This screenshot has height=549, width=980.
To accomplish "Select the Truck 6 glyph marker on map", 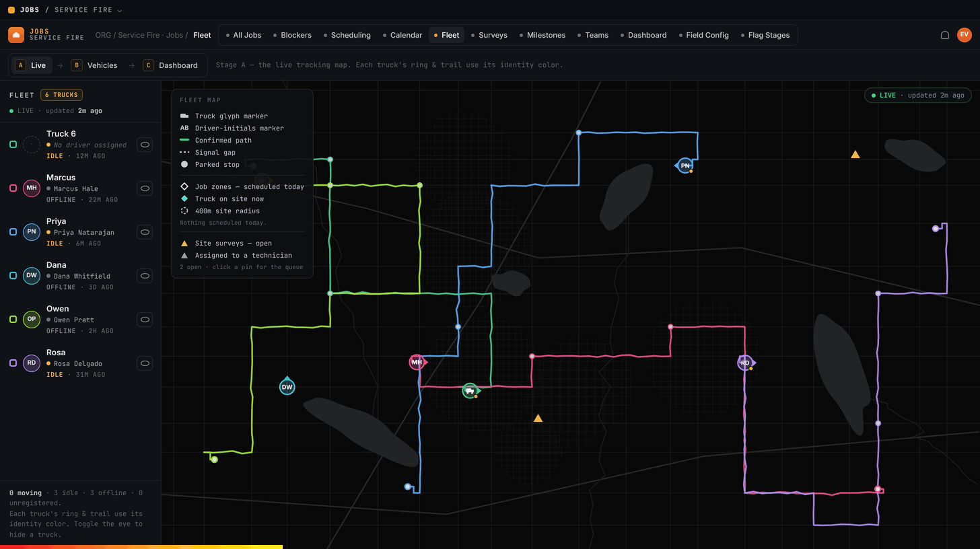I will (x=470, y=390).
